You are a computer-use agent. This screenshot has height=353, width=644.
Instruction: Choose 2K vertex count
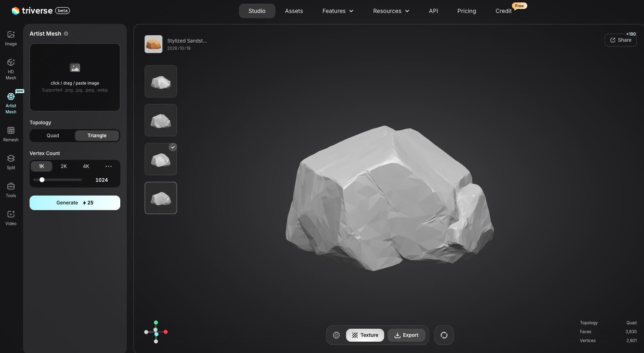click(64, 166)
